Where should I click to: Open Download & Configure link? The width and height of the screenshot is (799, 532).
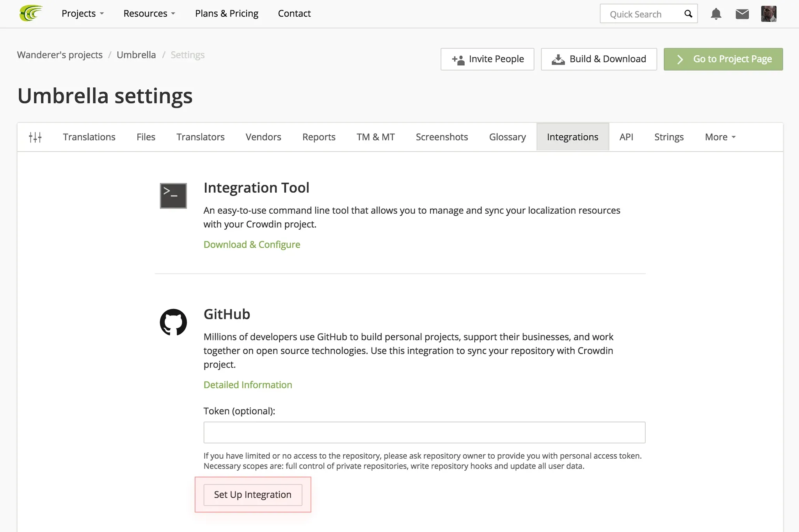point(252,245)
